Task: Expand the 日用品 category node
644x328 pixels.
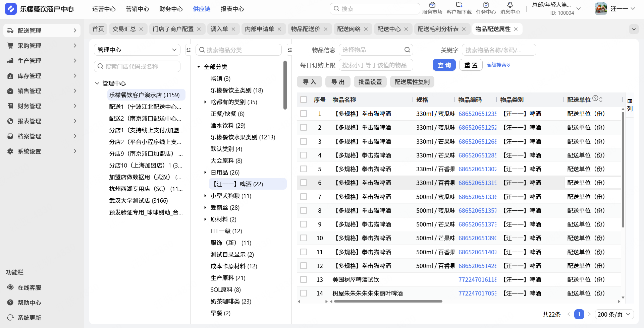Action: (x=205, y=172)
